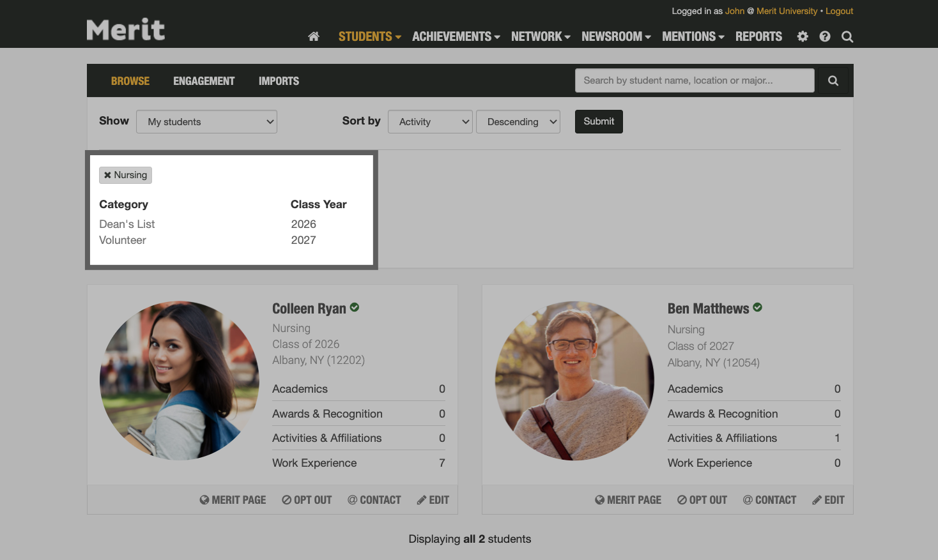Filter by Dean's List category
The image size is (938, 560).
(x=127, y=224)
